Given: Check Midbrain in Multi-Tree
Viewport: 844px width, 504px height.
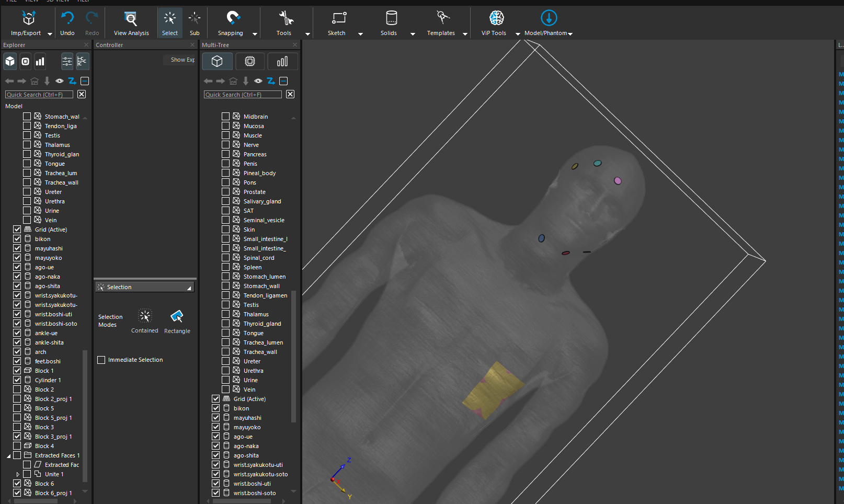Looking at the screenshot, I should [x=226, y=117].
